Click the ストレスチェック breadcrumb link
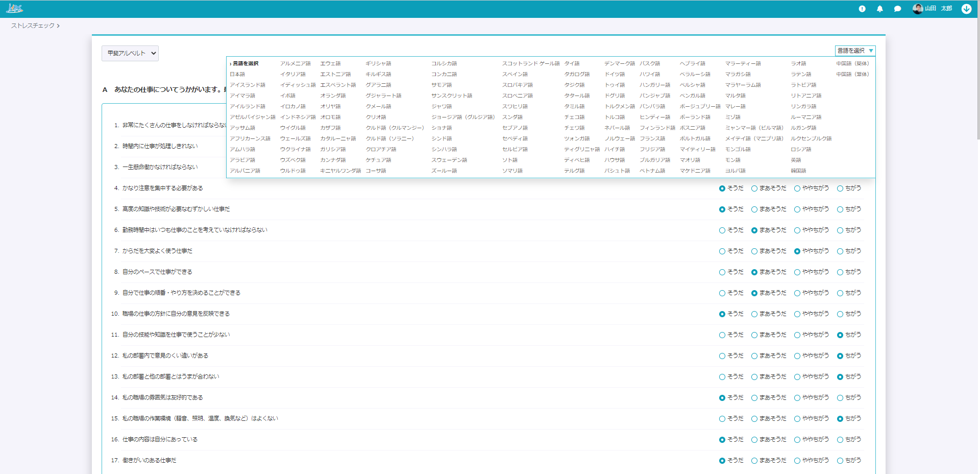Viewport: 980px width, 474px height. (33, 26)
